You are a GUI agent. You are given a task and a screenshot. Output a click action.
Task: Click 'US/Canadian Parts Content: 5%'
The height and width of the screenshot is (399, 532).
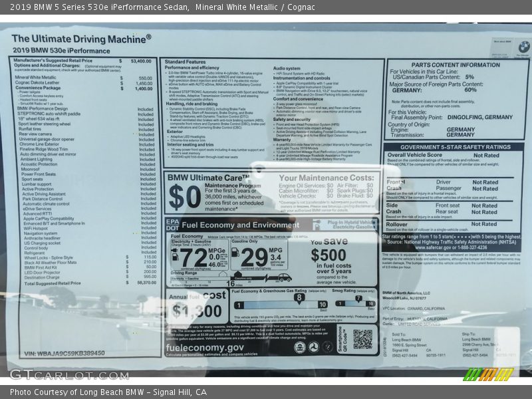(434, 77)
